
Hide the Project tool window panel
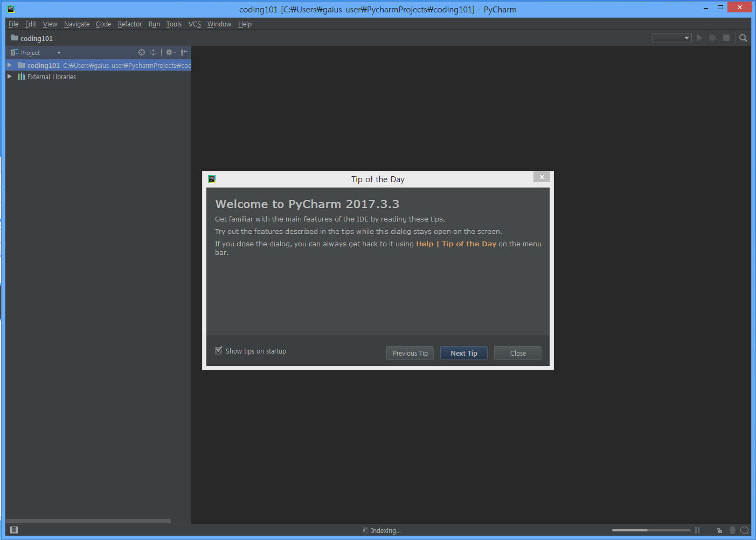click(x=184, y=52)
